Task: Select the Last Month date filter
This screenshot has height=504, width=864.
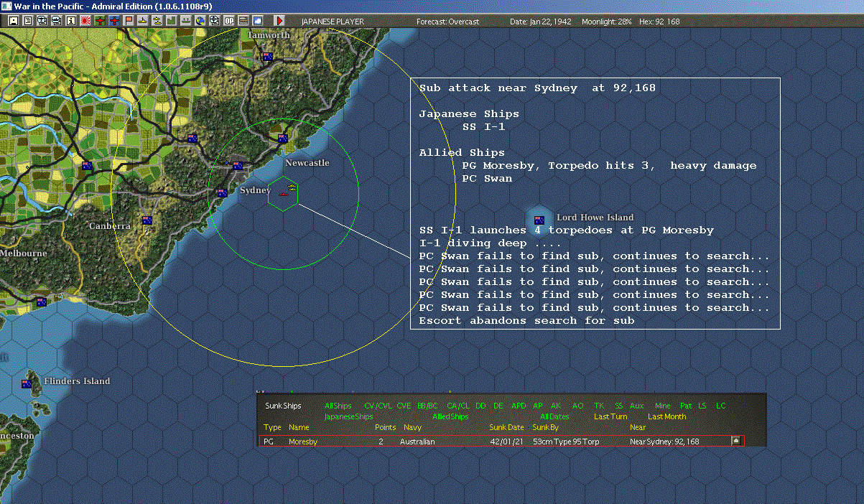Action: [x=666, y=416]
